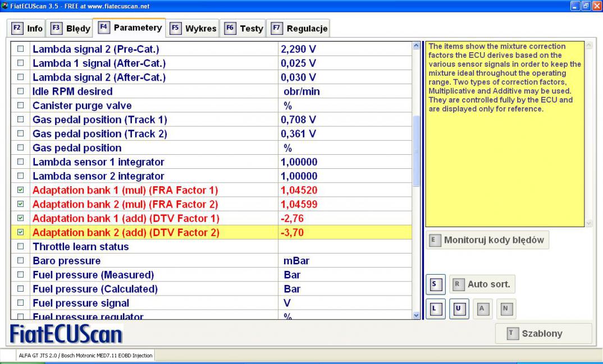Click the yellow mixture correction description text

505,77
